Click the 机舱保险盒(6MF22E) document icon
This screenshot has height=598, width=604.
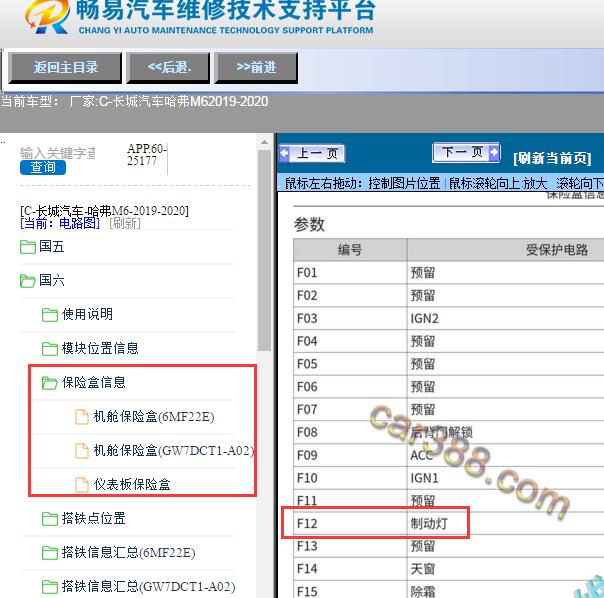(x=82, y=417)
